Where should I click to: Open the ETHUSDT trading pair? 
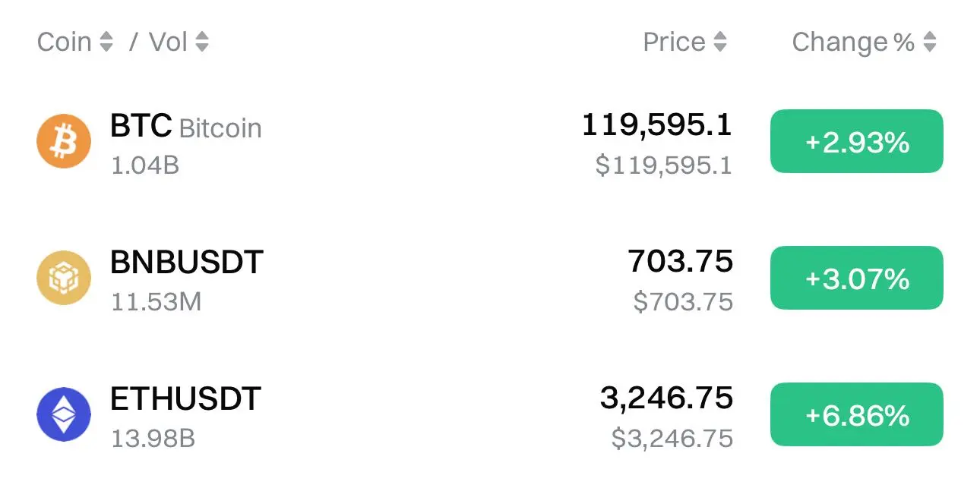[185, 399]
